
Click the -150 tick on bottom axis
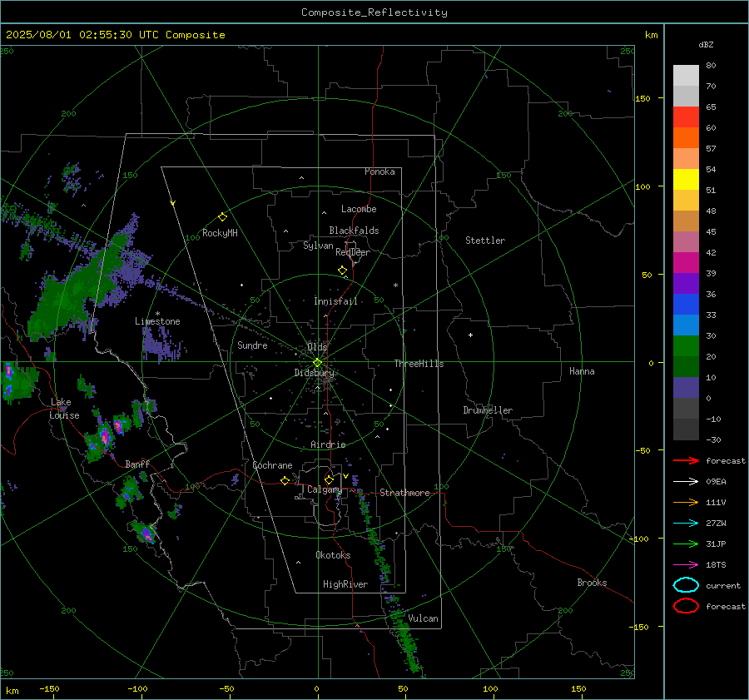49,688
